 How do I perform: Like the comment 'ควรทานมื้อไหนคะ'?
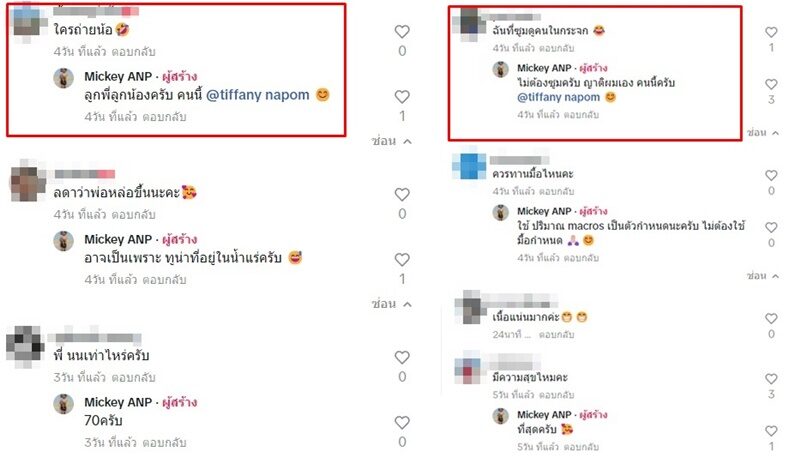[771, 175]
